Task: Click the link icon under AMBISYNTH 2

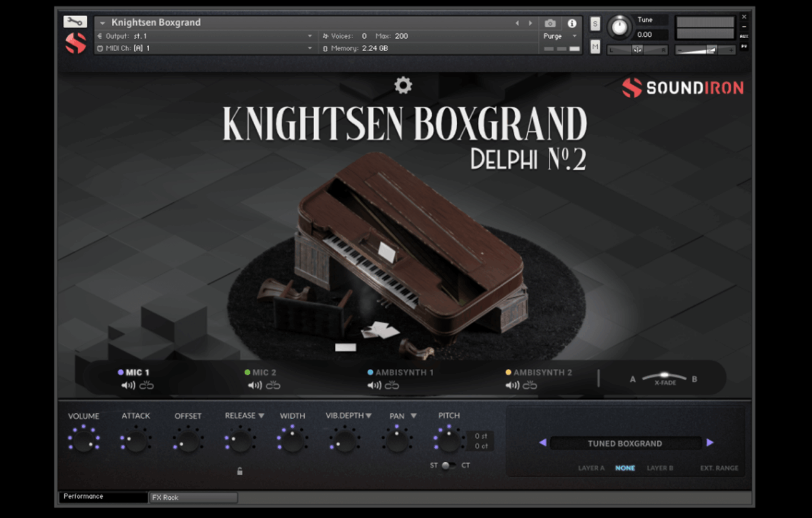Action: tap(530, 385)
